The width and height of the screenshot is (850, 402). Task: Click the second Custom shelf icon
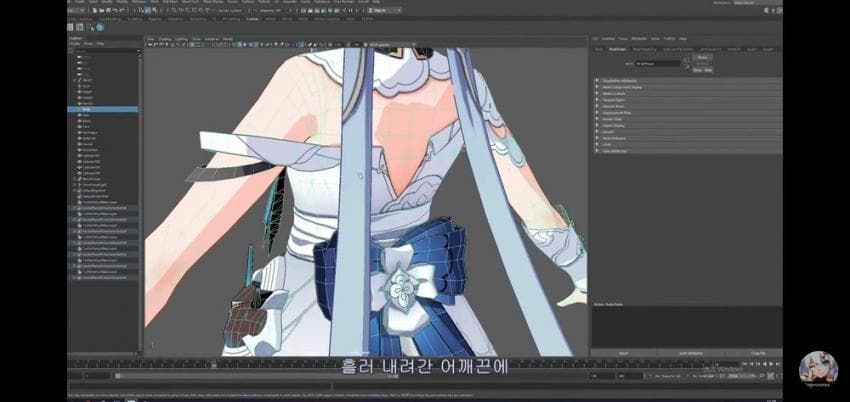80,27
